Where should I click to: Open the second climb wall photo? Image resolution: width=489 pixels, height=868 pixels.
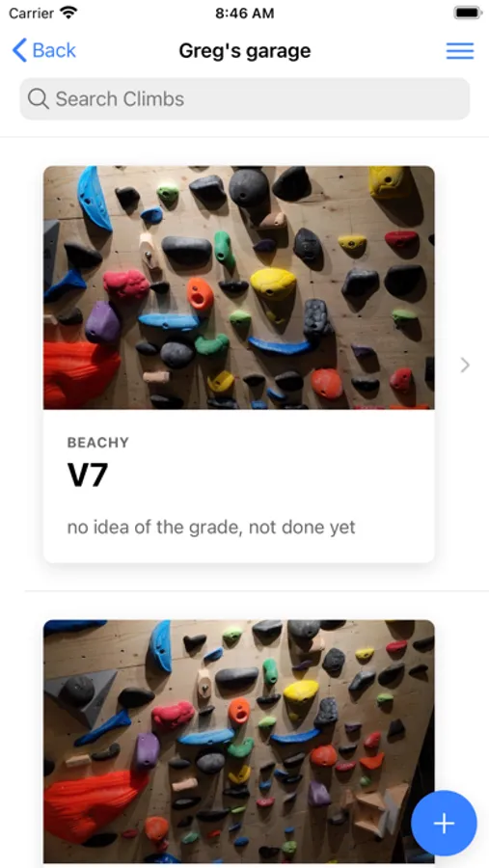(238, 742)
